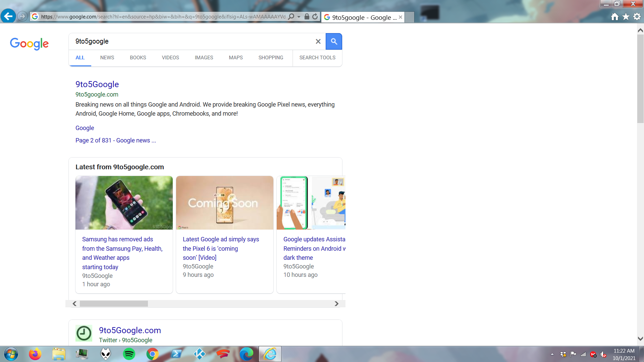Open the Internet Explorer settings gear
This screenshot has height=362, width=644.
coord(637,16)
